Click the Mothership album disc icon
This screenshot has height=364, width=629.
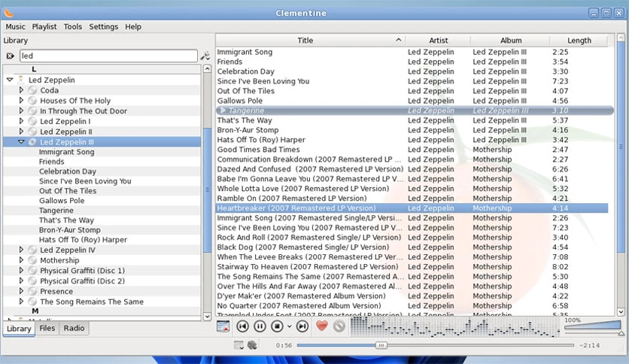[32, 260]
